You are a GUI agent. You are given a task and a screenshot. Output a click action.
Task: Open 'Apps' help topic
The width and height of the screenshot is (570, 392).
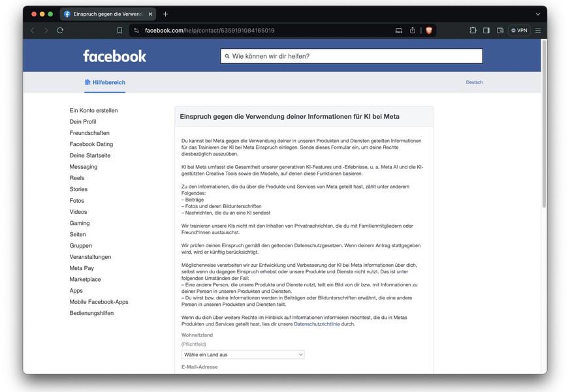point(76,291)
